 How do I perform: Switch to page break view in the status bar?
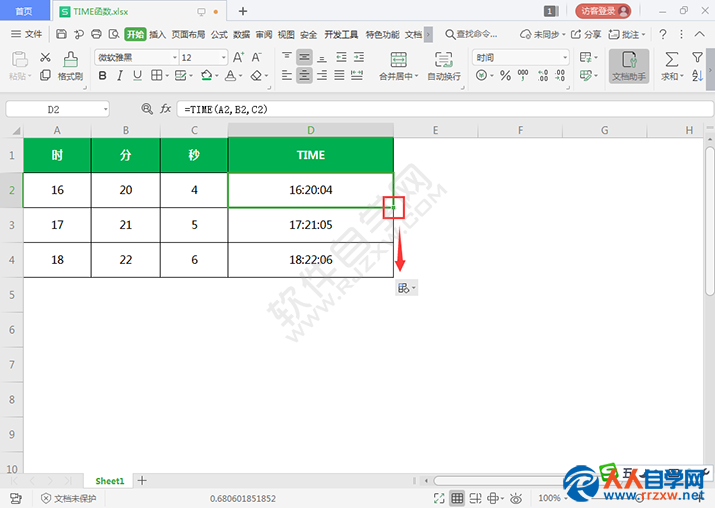point(475,498)
